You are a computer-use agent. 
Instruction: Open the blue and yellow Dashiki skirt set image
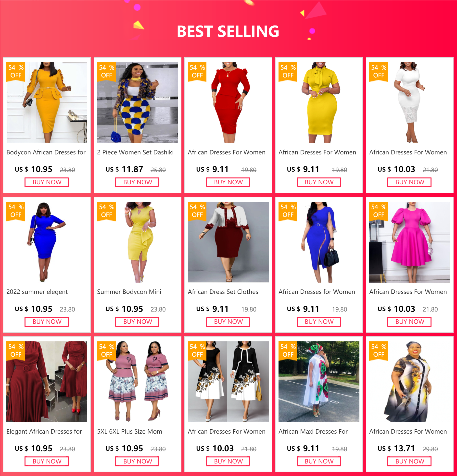(138, 102)
